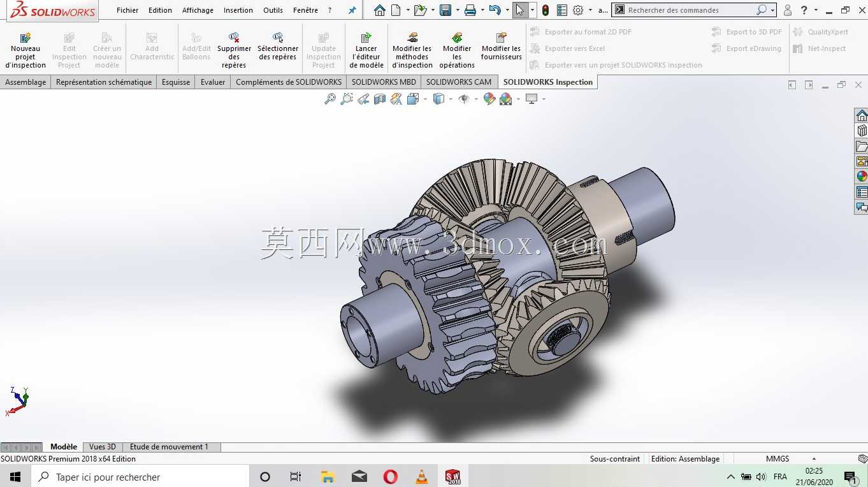Click the Select cursor tool
The image size is (868, 487).
pyautogui.click(x=520, y=10)
